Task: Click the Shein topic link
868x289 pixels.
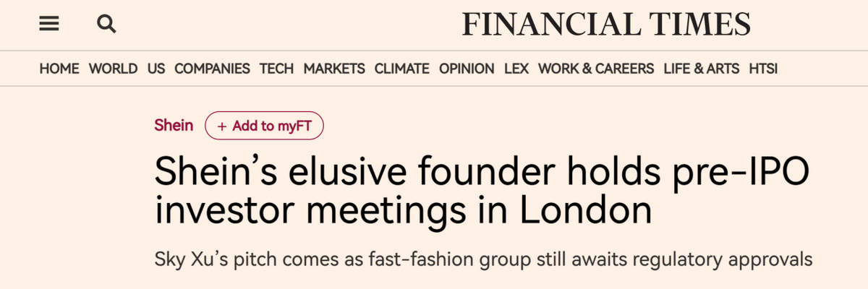Action: coord(174,126)
